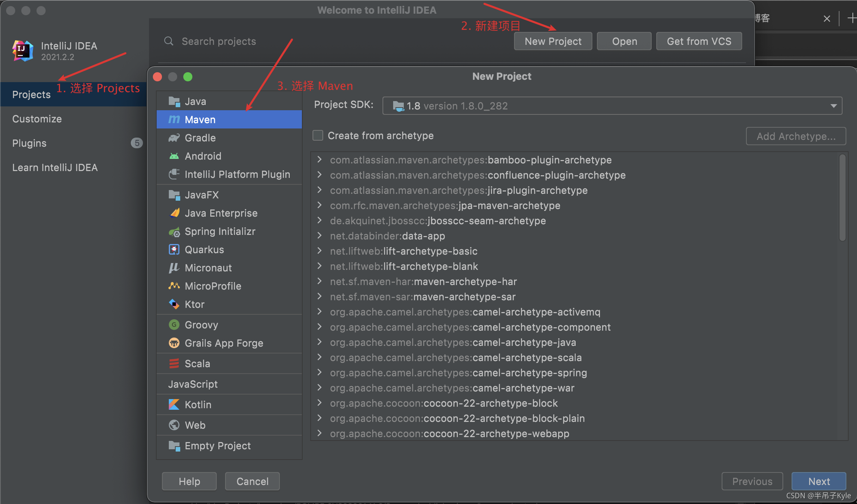Click the search magnifier icon

tap(169, 41)
